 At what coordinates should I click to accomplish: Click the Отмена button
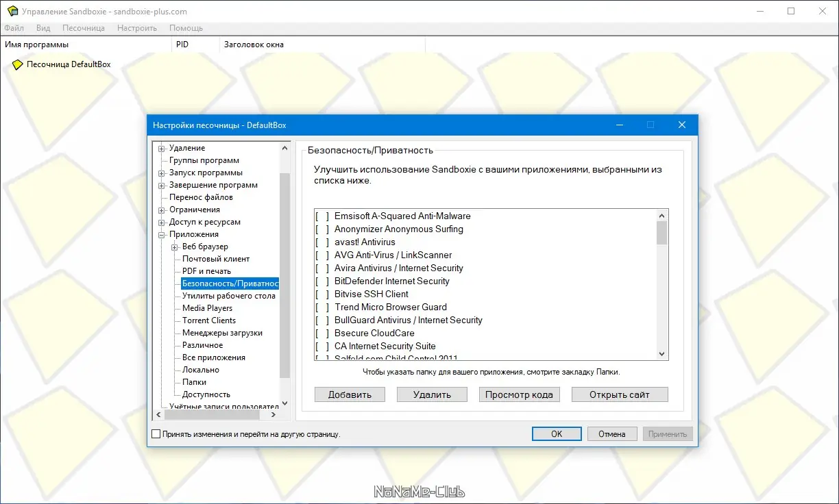pos(612,434)
